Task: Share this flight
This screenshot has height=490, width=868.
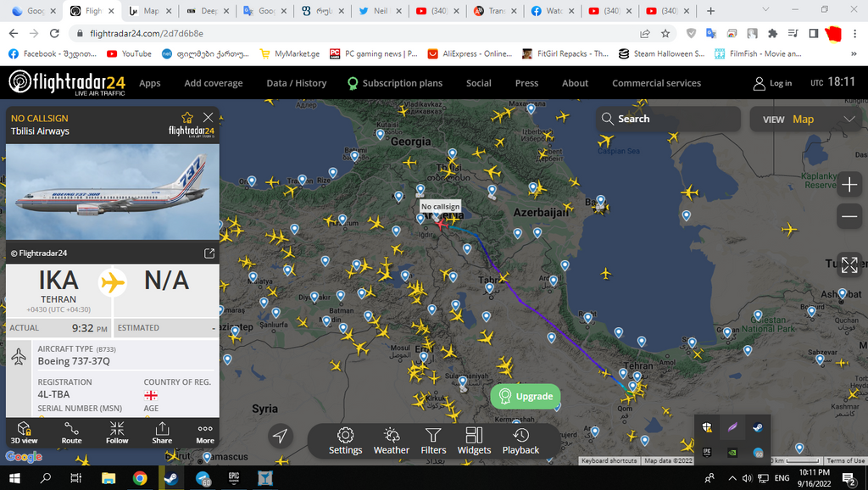Action: (x=162, y=432)
